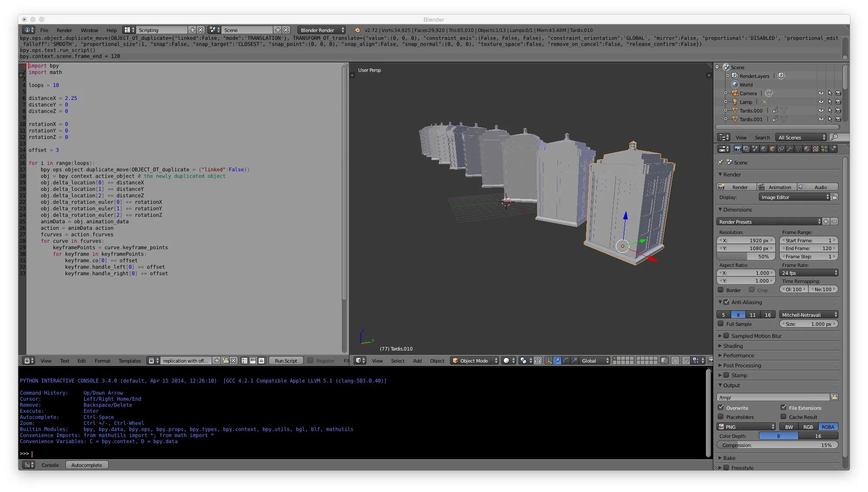Open Render properties via camera icon
The width and height of the screenshot is (868, 492).
coord(738,149)
